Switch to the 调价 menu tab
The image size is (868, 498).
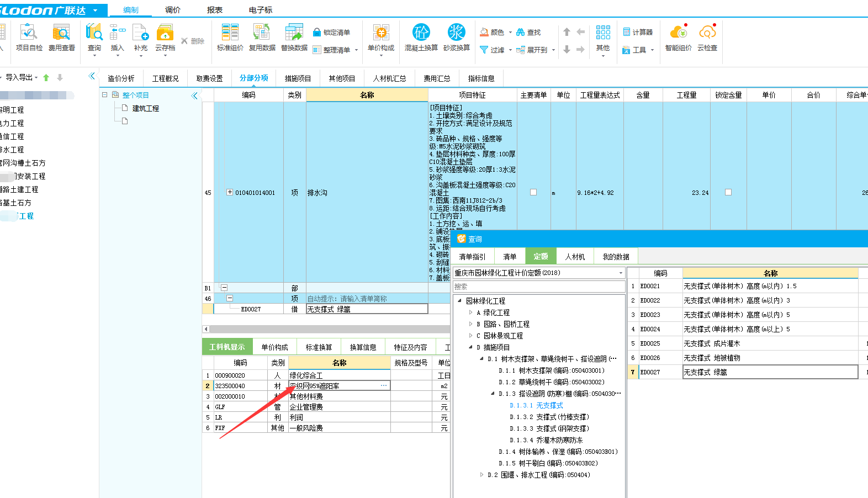173,10
